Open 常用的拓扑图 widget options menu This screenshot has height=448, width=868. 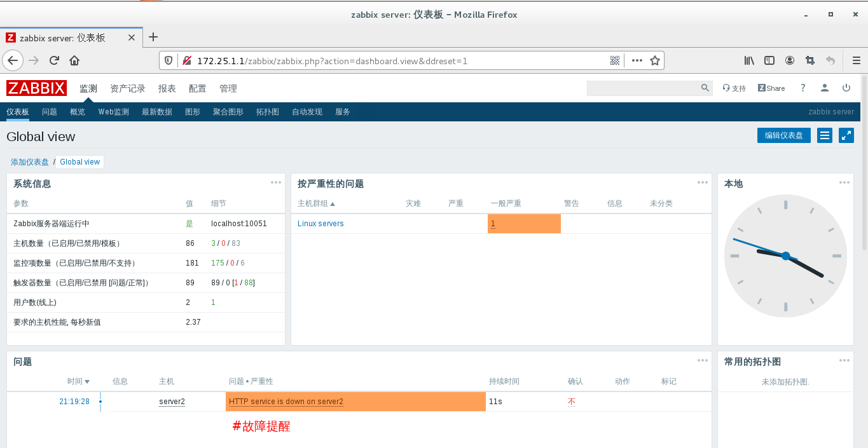844,360
